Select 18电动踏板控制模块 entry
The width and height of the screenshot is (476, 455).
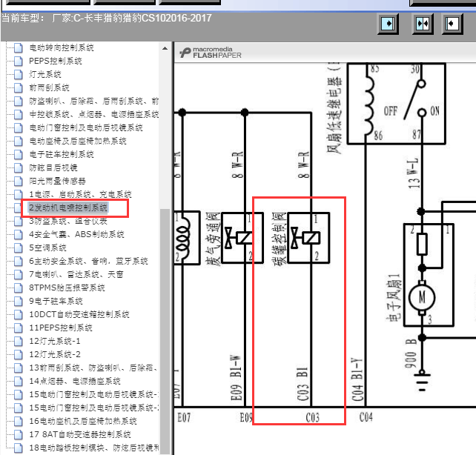click(x=94, y=448)
